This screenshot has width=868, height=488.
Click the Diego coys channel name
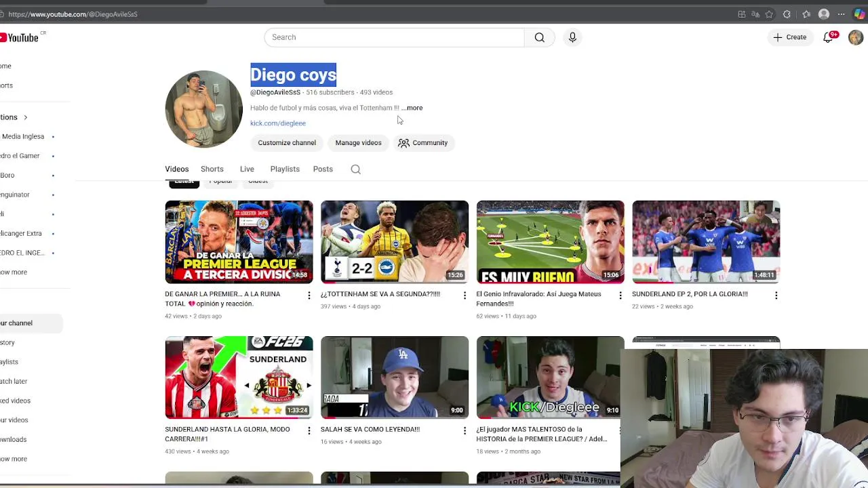(293, 75)
